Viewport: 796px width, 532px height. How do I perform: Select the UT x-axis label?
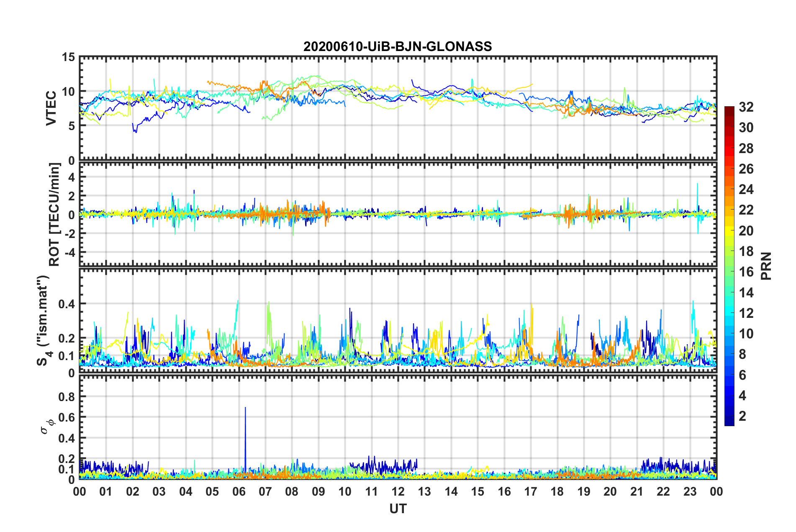(398, 509)
